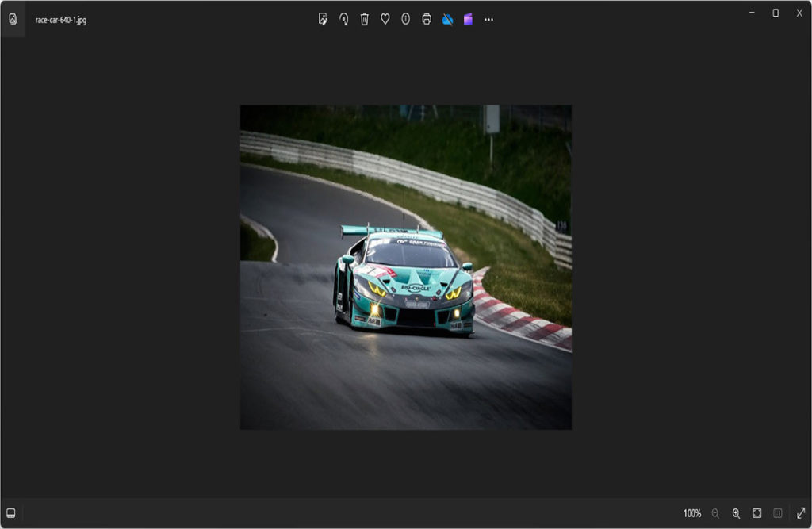This screenshot has height=529, width=812.
Task: Maximize the Photos window
Action: pyautogui.click(x=776, y=13)
